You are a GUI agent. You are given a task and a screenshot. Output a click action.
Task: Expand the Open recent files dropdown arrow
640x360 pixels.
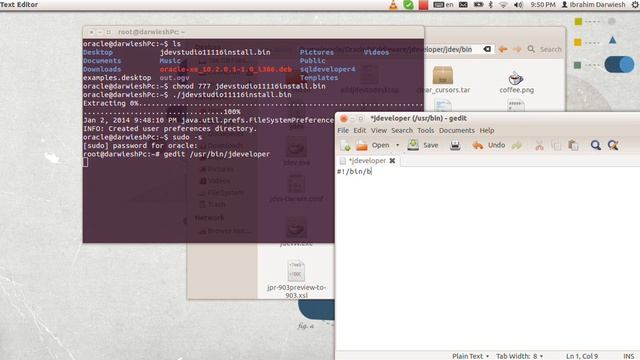(x=398, y=145)
